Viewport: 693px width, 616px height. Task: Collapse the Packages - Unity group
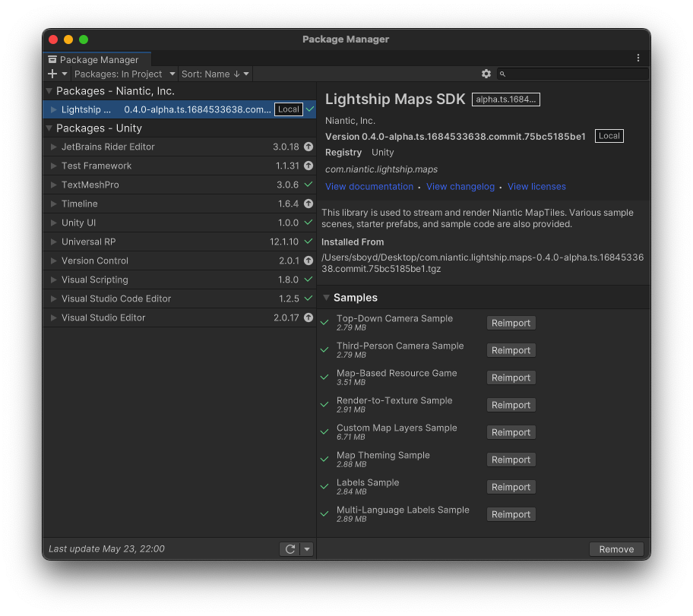pos(49,128)
